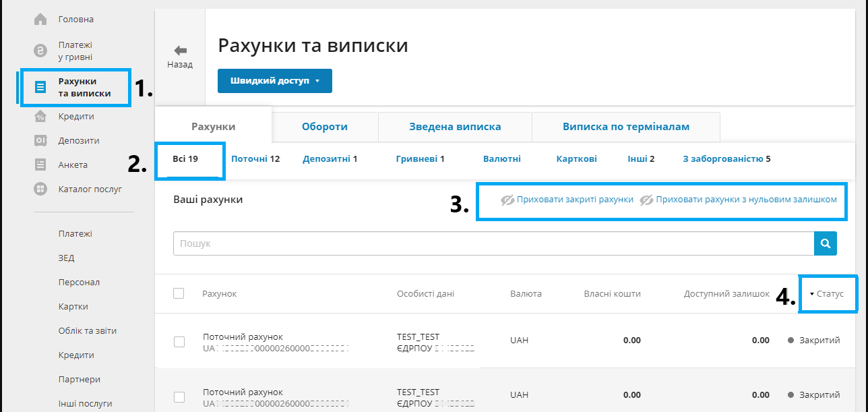Tick the select-all accounts checkbox in header
This screenshot has width=868, height=412.
click(179, 293)
